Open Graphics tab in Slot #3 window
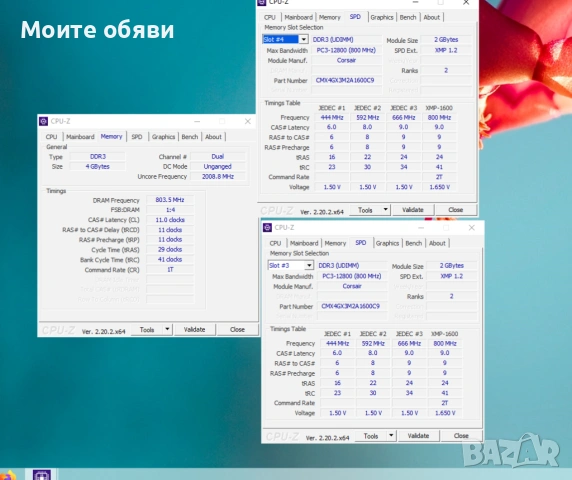 pyautogui.click(x=387, y=243)
